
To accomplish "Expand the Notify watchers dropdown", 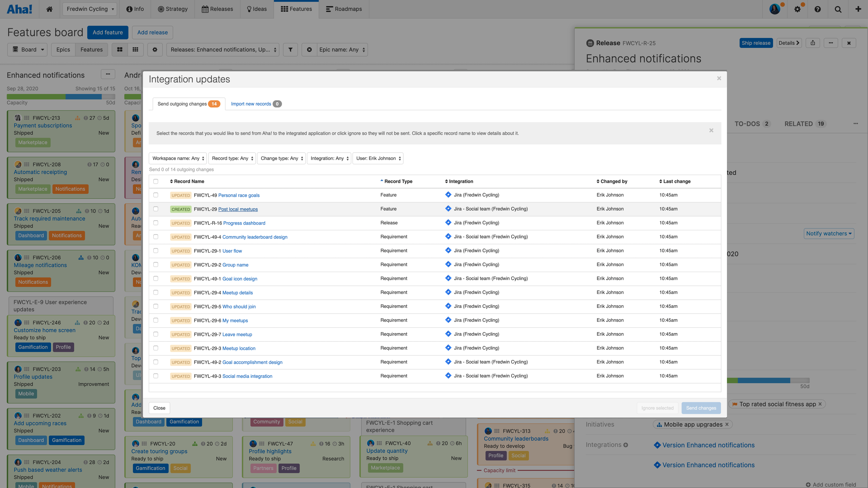I will tap(829, 233).
